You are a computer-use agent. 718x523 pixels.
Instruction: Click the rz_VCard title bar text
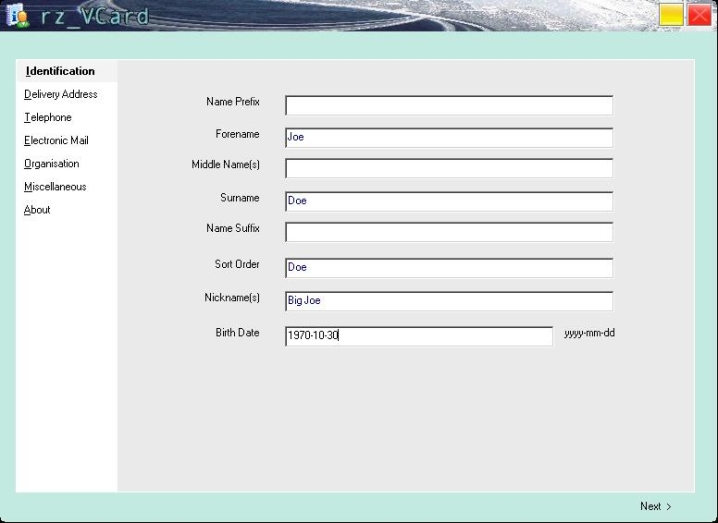click(96, 17)
